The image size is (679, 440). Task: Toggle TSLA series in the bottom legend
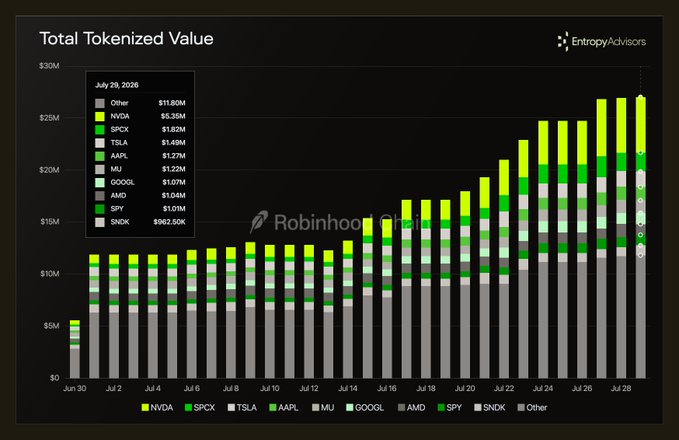242,408
